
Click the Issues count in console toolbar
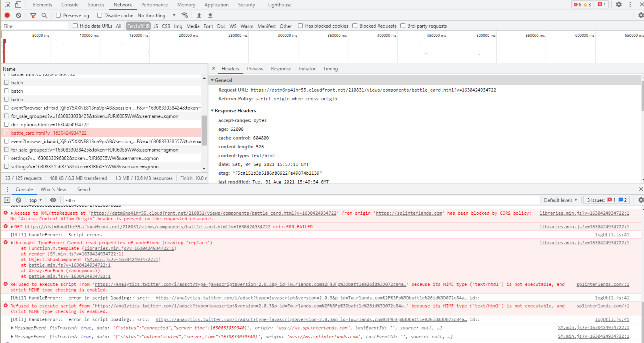click(607, 200)
